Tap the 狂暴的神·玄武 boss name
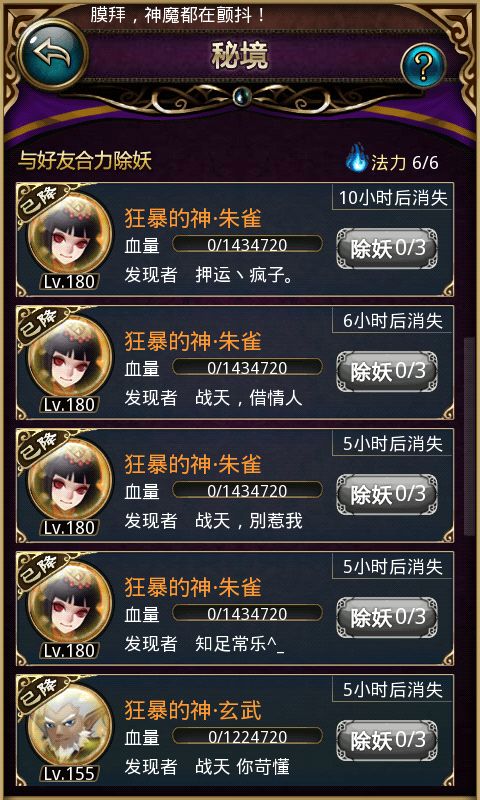 tap(193, 711)
